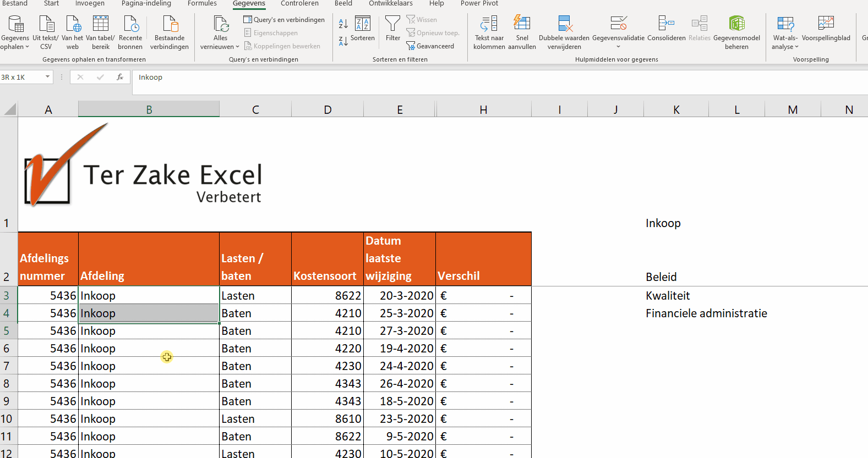The width and height of the screenshot is (868, 458).
Task: Switch to the Beeld tab
Action: [x=343, y=3]
